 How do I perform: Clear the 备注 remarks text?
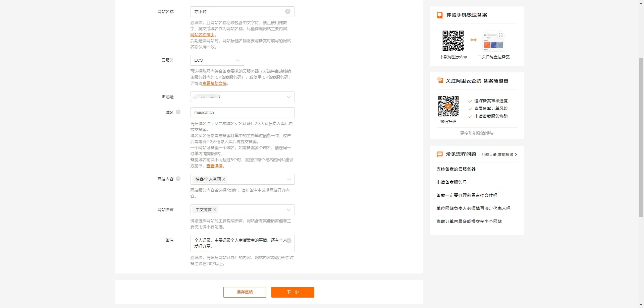pos(289,241)
